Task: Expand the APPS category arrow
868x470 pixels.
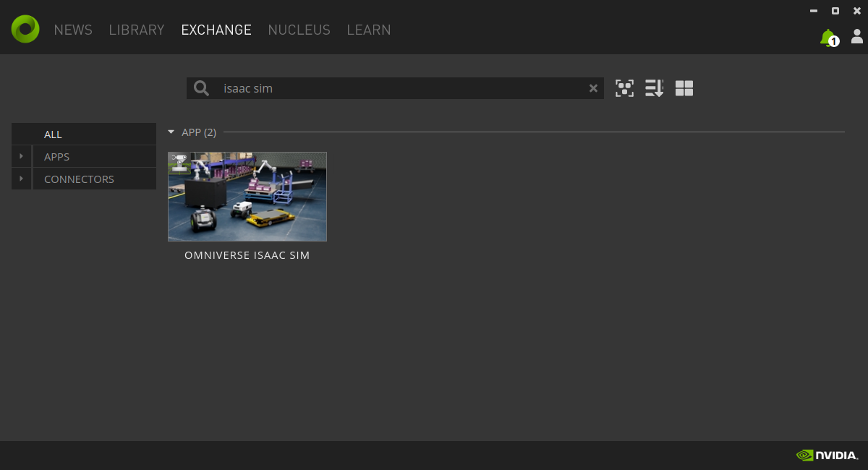Action: [x=22, y=156]
